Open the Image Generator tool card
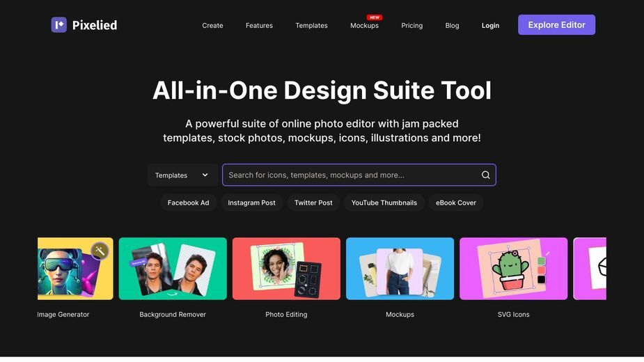Viewport: 644px width, 362px height. coord(75,269)
